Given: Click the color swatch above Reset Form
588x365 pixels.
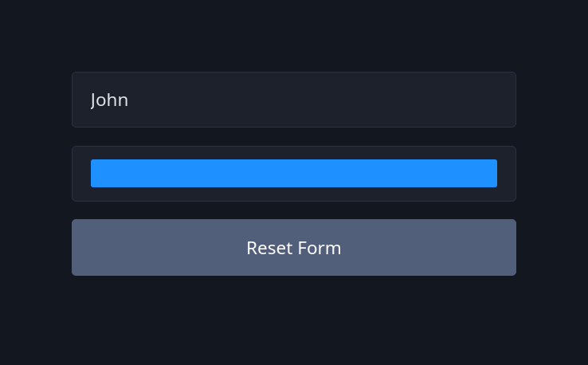Looking at the screenshot, I should coord(293,174).
